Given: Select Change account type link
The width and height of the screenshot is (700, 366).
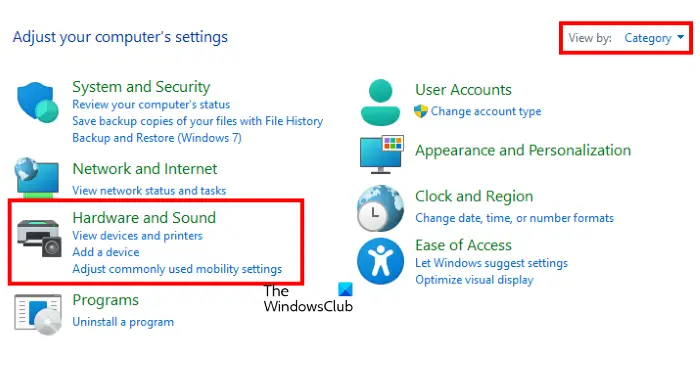Looking at the screenshot, I should [x=486, y=111].
